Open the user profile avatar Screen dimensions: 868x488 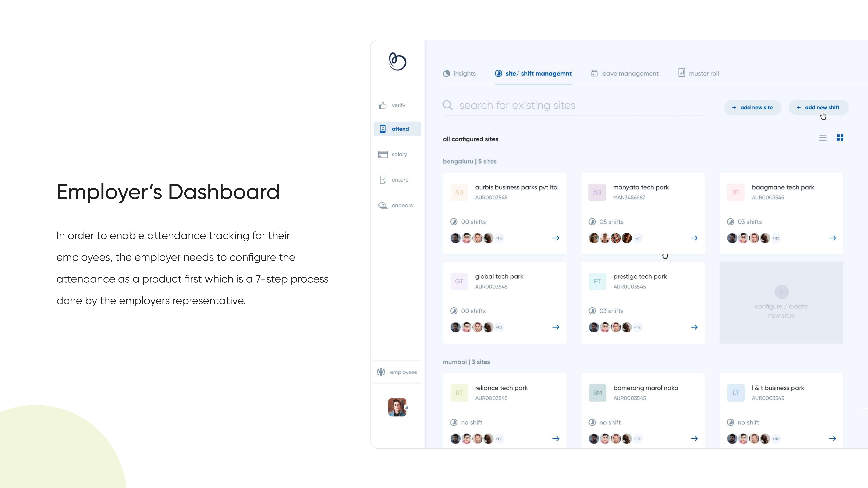tap(397, 407)
